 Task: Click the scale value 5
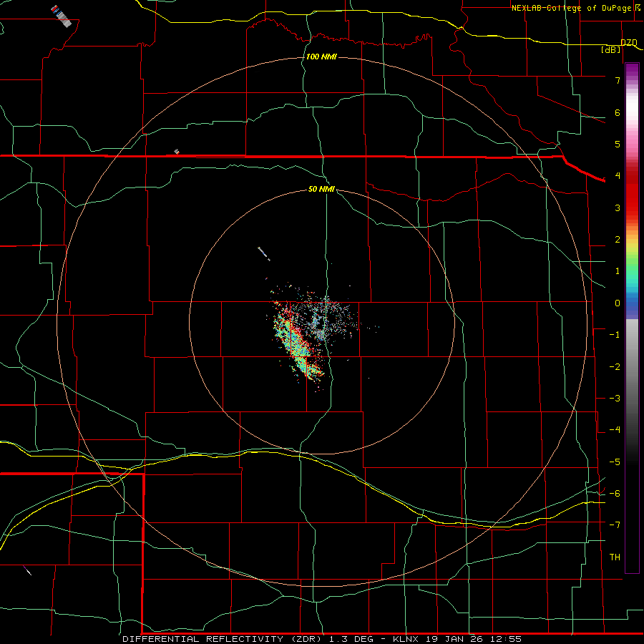618,144
